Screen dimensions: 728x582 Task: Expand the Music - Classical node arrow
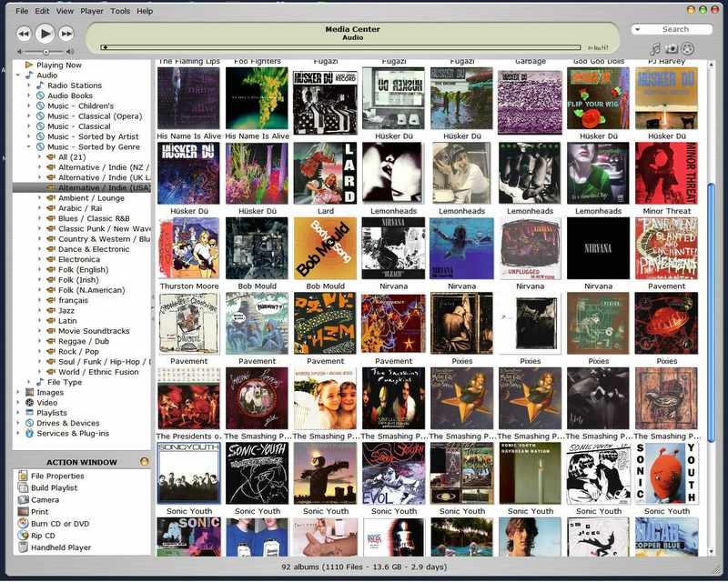(29, 126)
